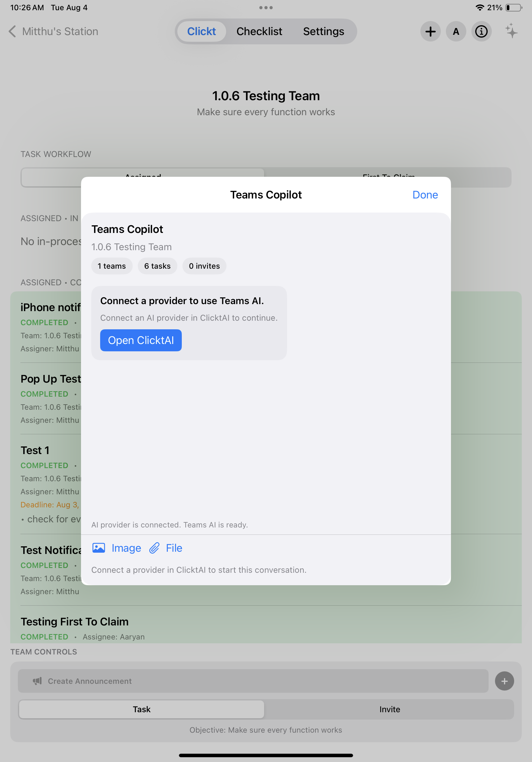
Task: Select the Task segment in Team Controls
Action: tap(142, 709)
